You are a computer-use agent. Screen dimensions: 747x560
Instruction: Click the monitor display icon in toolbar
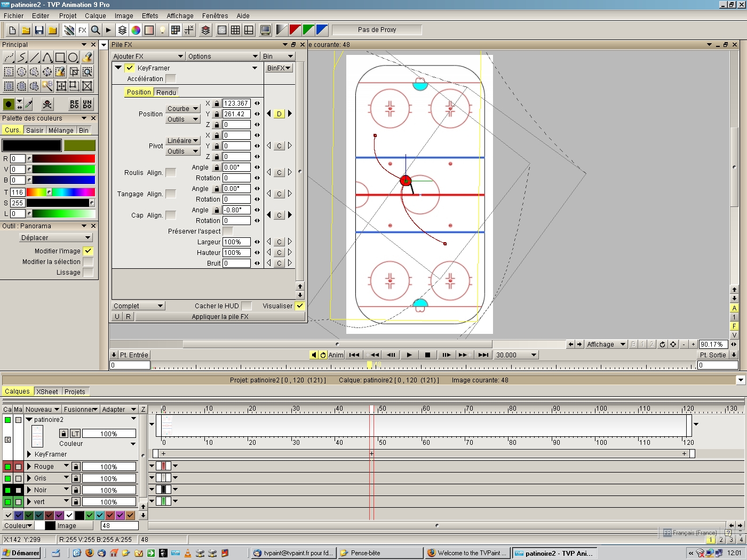point(265,30)
